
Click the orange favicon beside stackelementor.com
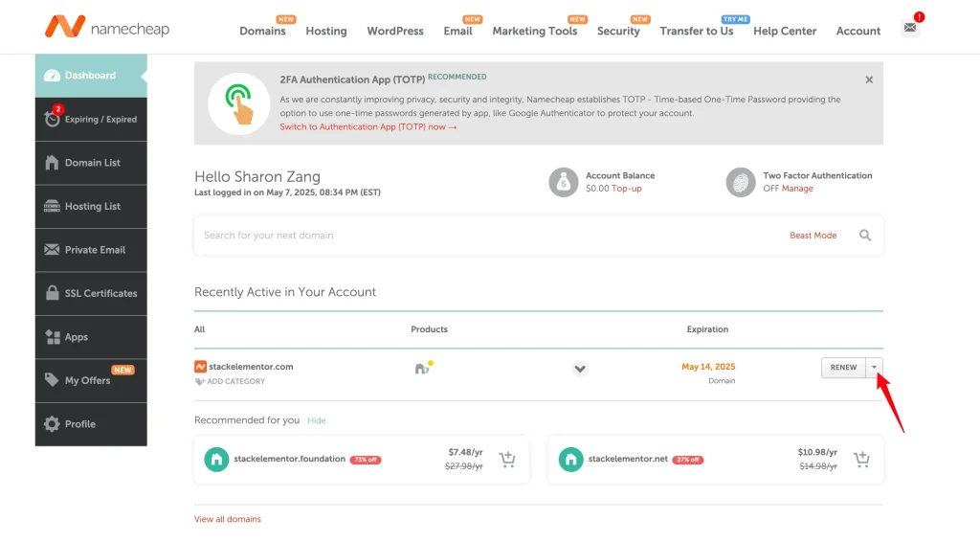(200, 367)
